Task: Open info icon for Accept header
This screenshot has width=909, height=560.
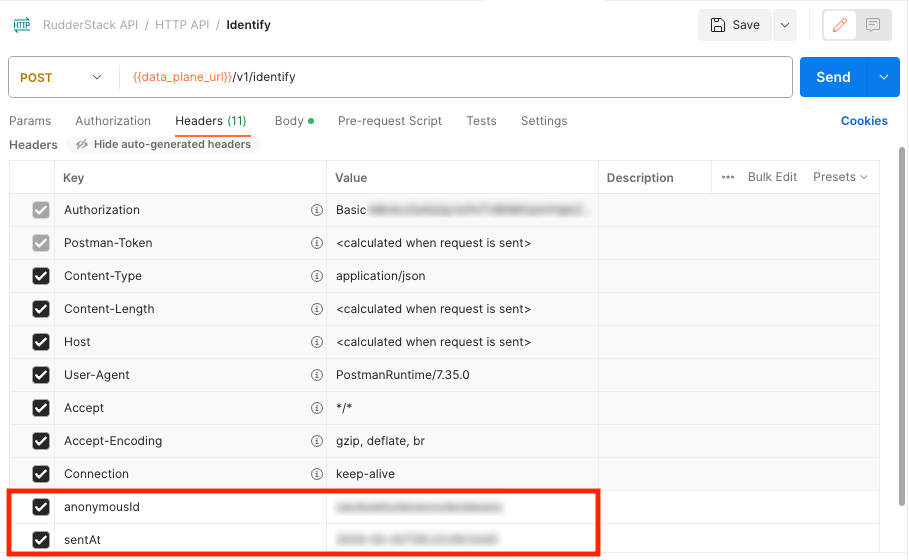Action: point(317,408)
